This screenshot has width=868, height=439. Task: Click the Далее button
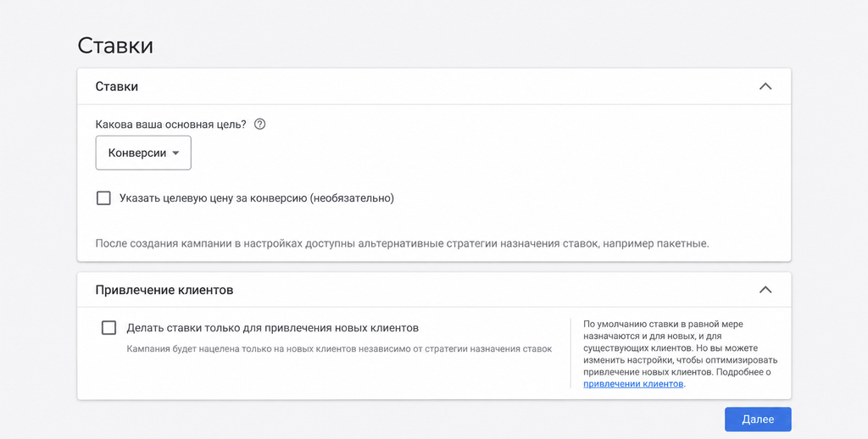tap(758, 419)
